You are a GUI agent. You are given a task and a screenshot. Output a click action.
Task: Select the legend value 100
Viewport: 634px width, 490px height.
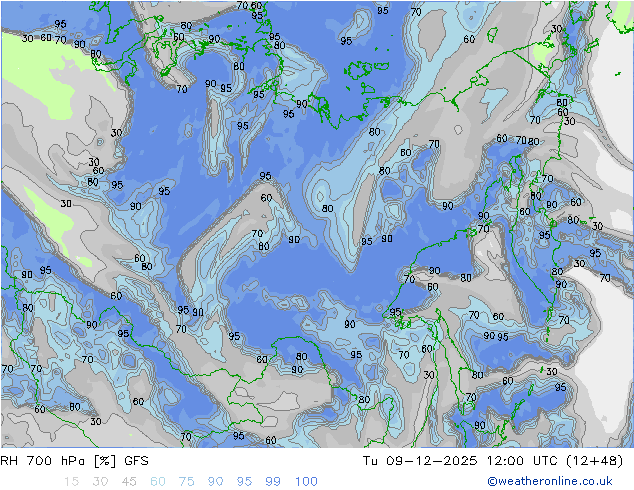[306, 481]
